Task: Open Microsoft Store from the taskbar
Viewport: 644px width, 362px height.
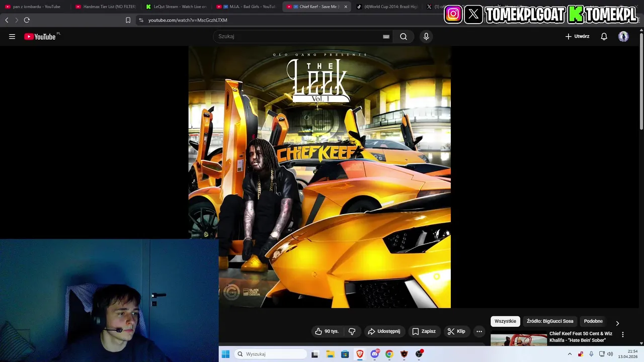Action: (345, 354)
